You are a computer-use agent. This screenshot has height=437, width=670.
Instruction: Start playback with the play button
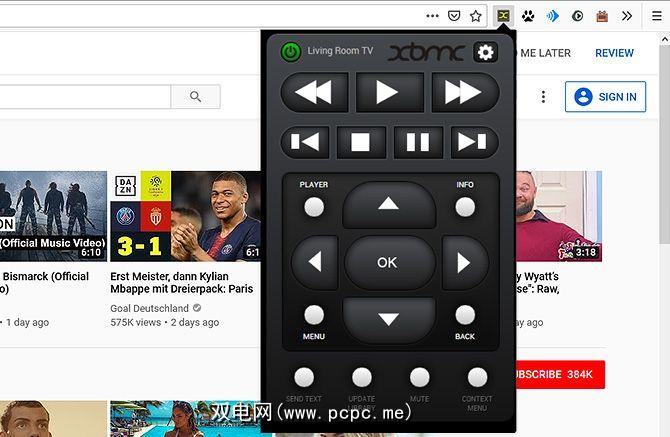click(389, 92)
